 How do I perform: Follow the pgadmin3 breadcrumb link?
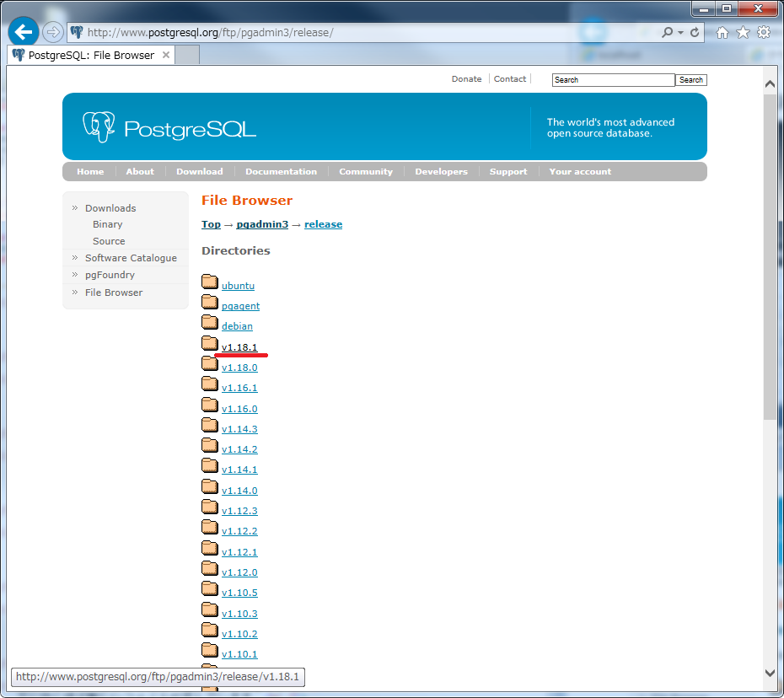[x=262, y=224]
